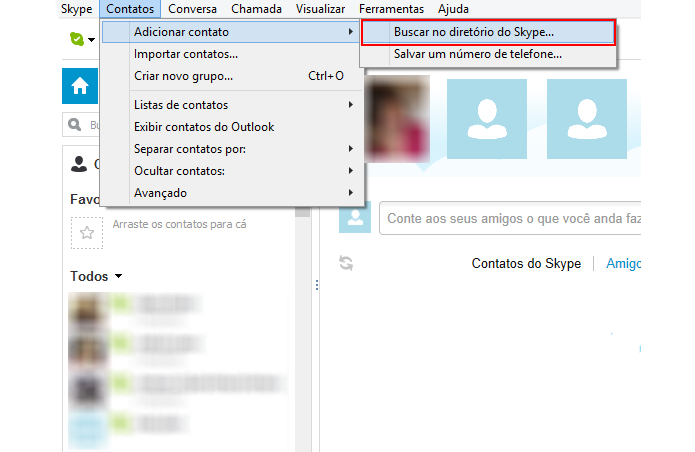Open the Conversa menu
Image resolution: width=695 pixels, height=452 pixels.
tap(192, 9)
